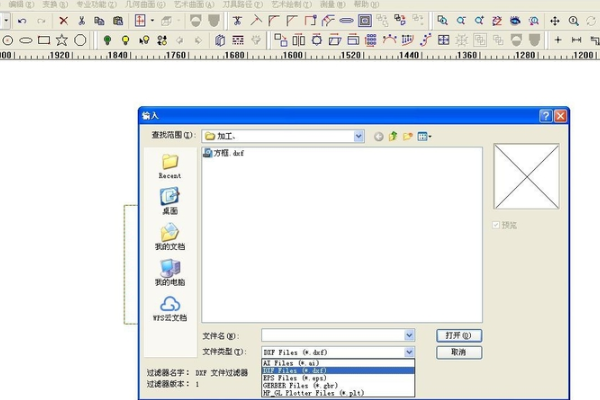Screen dimensions: 600x400
Task: Choose AI Files (*.ai) file type
Action: click(338, 363)
